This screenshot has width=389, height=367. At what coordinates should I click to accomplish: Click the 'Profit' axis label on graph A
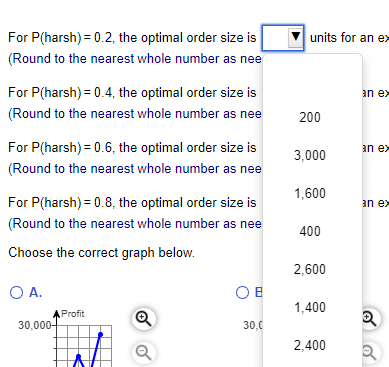(x=73, y=314)
